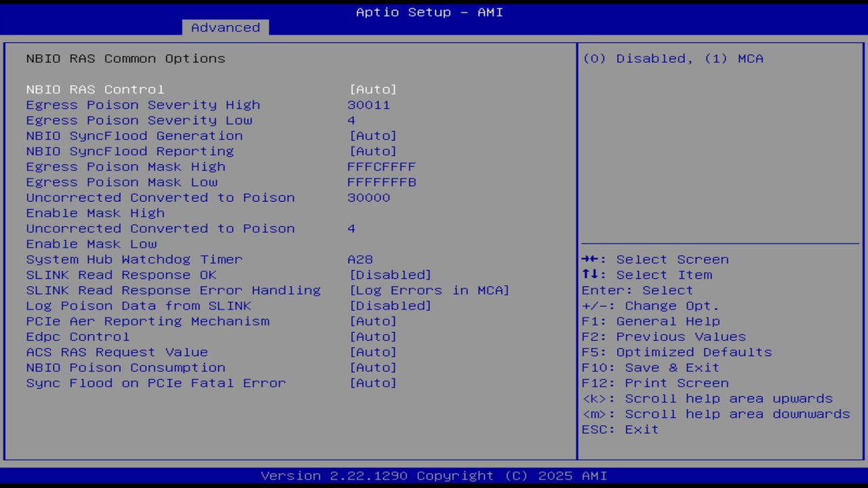Image resolution: width=868 pixels, height=488 pixels.
Task: Click help text '(0) Disabled, (1) MCA'
Action: point(673,59)
